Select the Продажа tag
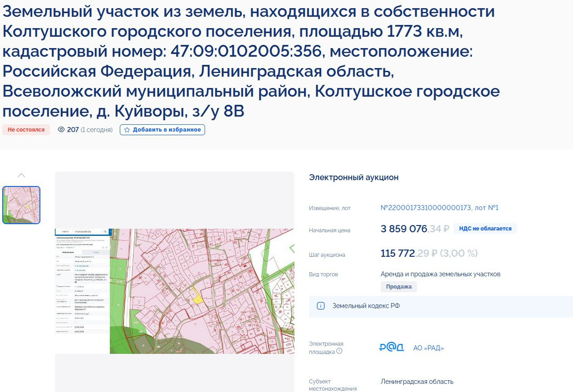This screenshot has width=573, height=392. point(398,287)
